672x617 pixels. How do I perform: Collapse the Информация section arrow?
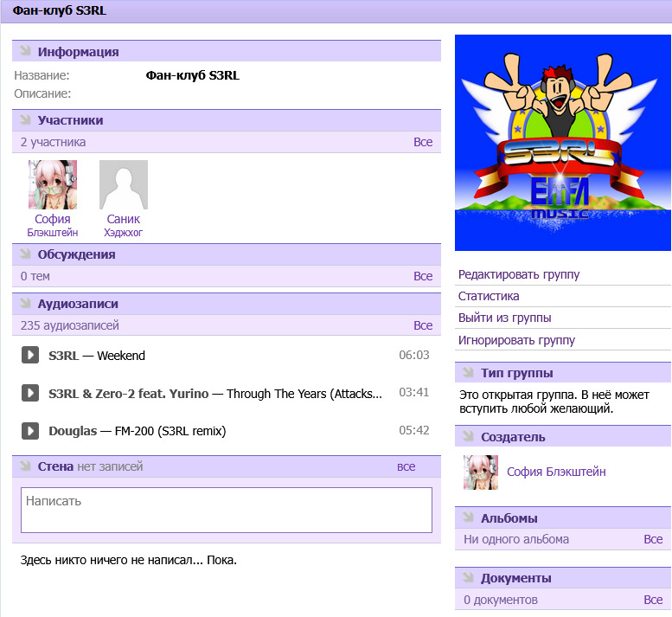pos(25,51)
